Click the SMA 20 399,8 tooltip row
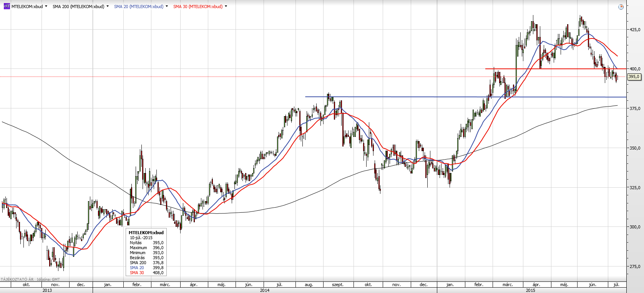 pos(146,268)
